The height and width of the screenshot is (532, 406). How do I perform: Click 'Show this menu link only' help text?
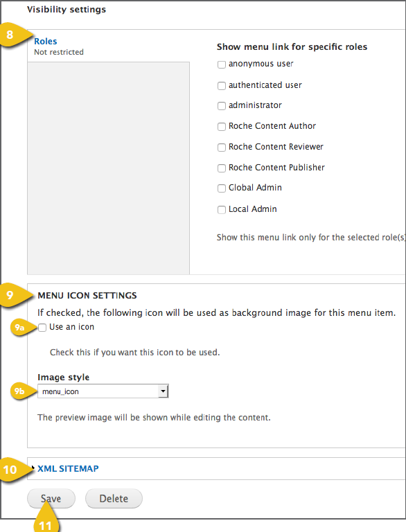point(311,238)
